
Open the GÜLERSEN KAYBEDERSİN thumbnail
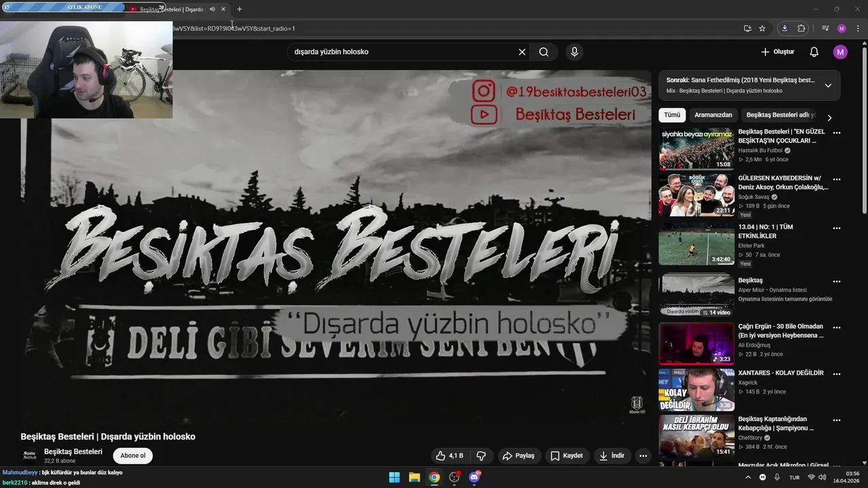(x=696, y=195)
